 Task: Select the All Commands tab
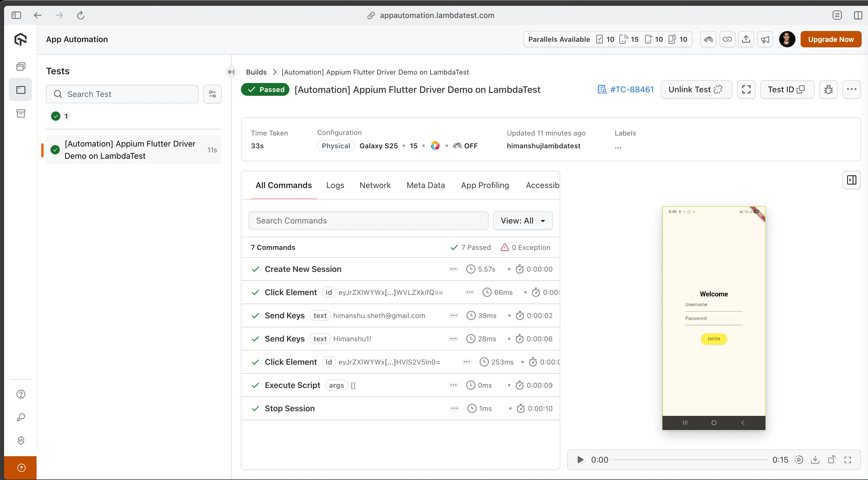tap(283, 185)
